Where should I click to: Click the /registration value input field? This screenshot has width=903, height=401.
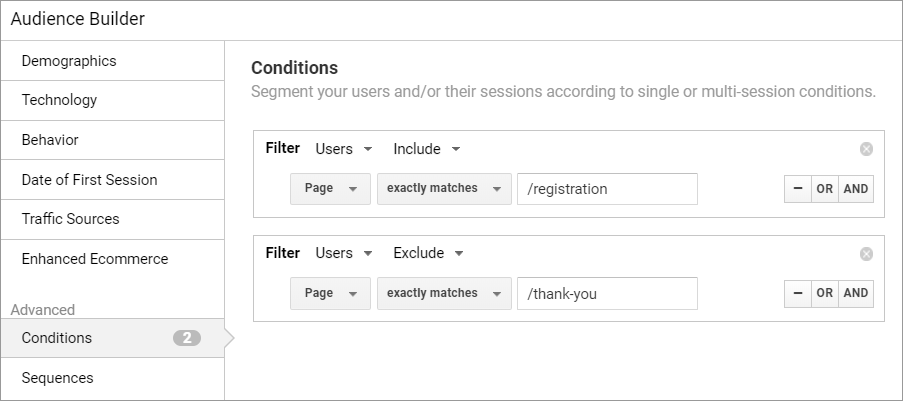[607, 189]
